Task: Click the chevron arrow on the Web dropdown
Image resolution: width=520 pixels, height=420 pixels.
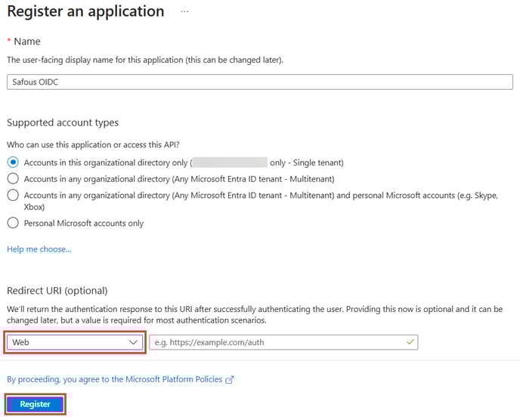Action: 135,342
